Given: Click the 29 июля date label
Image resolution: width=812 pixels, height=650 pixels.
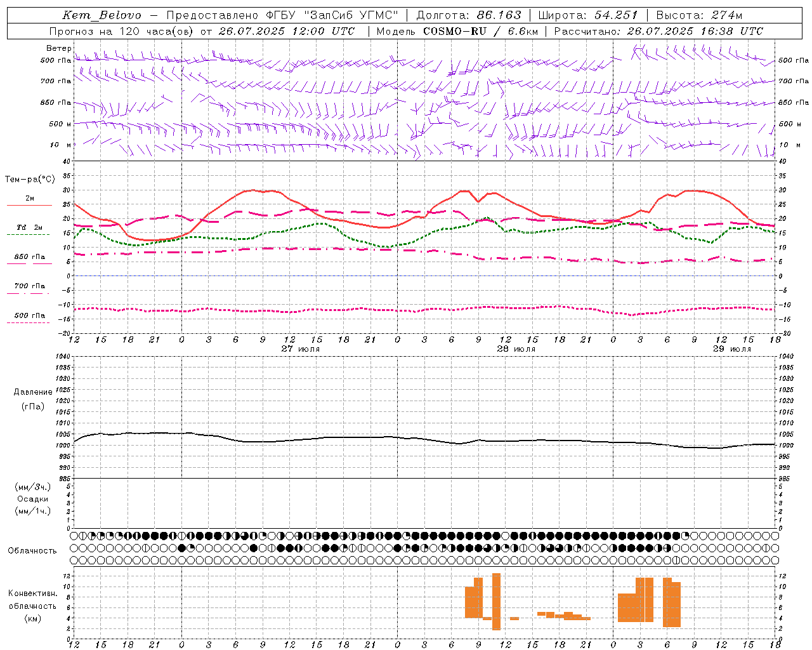Looking at the screenshot, I should [x=732, y=349].
